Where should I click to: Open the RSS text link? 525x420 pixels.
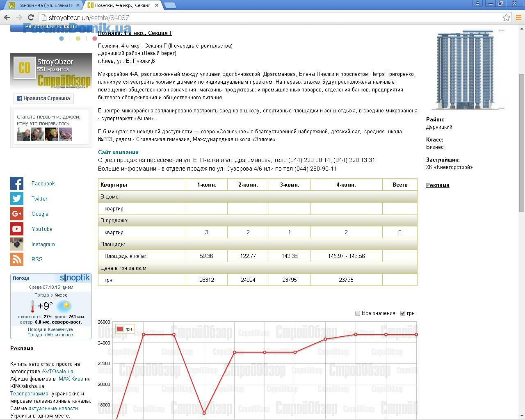coord(37,260)
